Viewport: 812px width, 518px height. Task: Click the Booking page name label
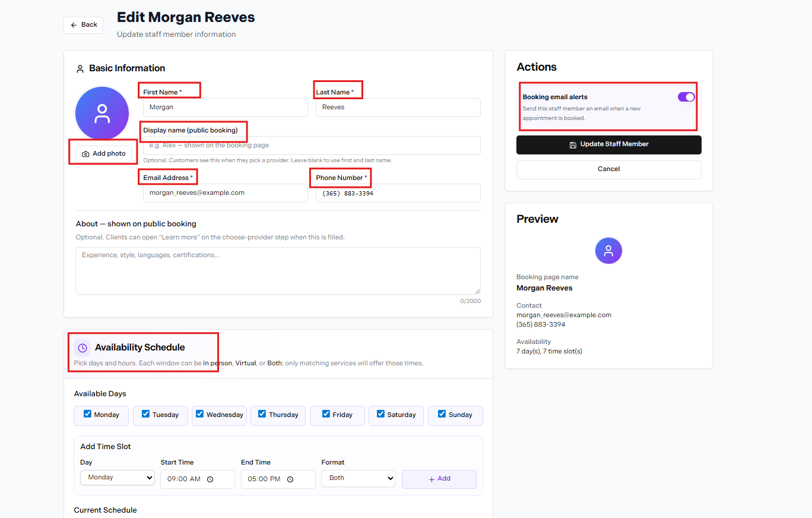click(547, 277)
